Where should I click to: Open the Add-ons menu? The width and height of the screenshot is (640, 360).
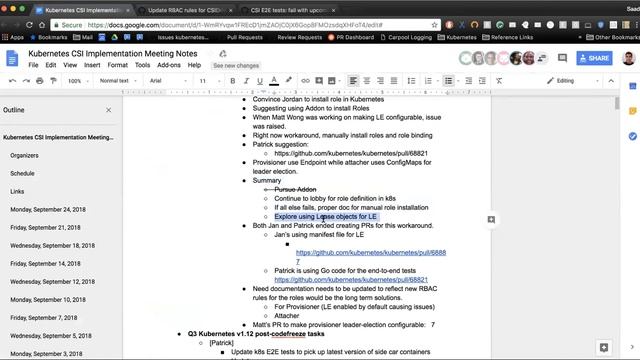click(169, 65)
